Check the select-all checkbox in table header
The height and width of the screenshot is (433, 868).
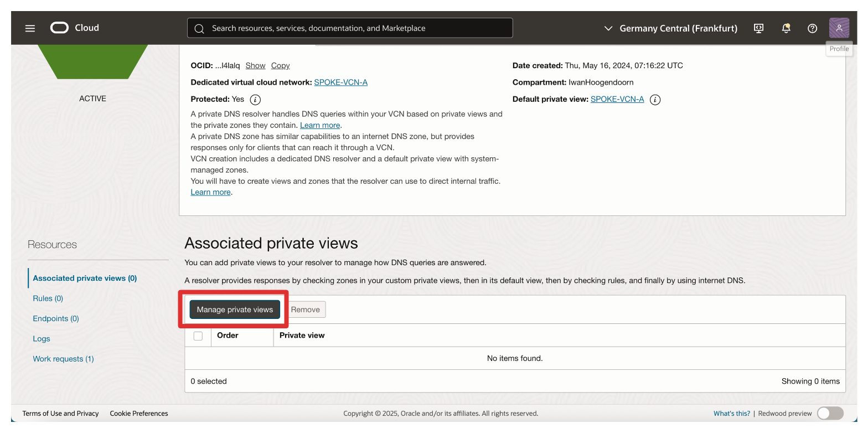tap(198, 336)
